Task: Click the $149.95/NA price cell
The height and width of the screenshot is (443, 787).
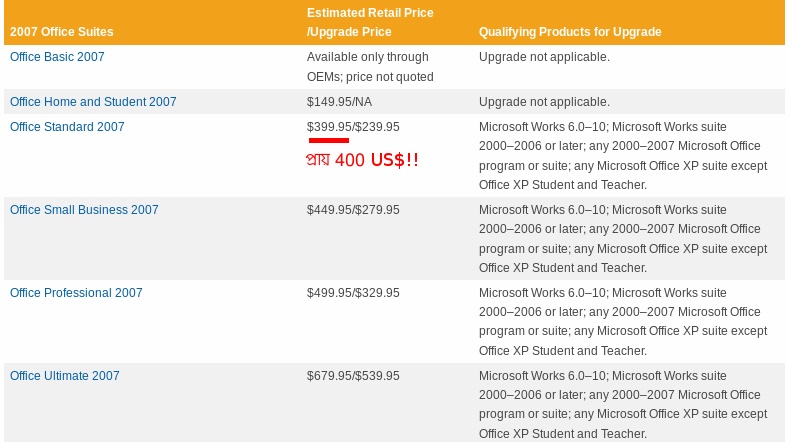Action: point(340,102)
